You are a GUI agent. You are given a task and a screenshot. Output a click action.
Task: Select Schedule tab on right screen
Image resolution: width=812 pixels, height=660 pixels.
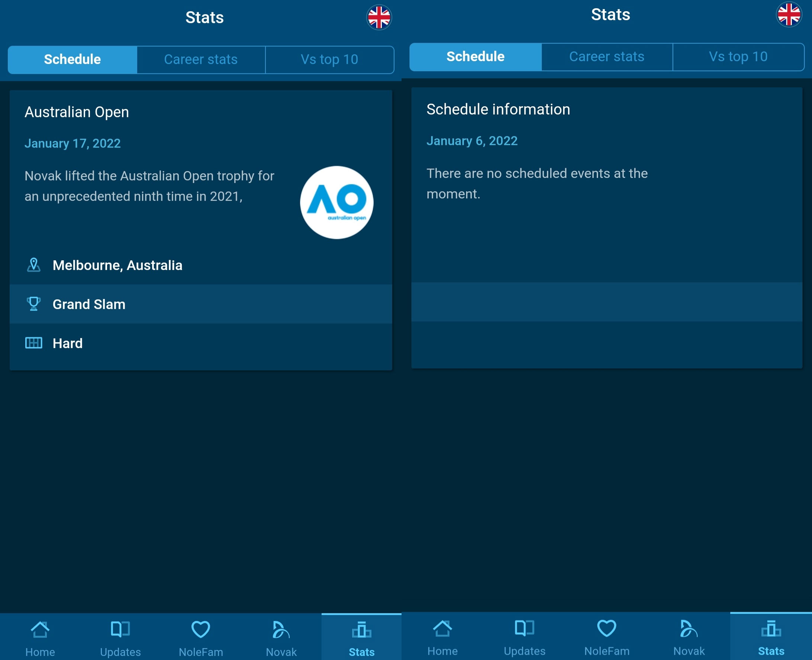pos(475,57)
